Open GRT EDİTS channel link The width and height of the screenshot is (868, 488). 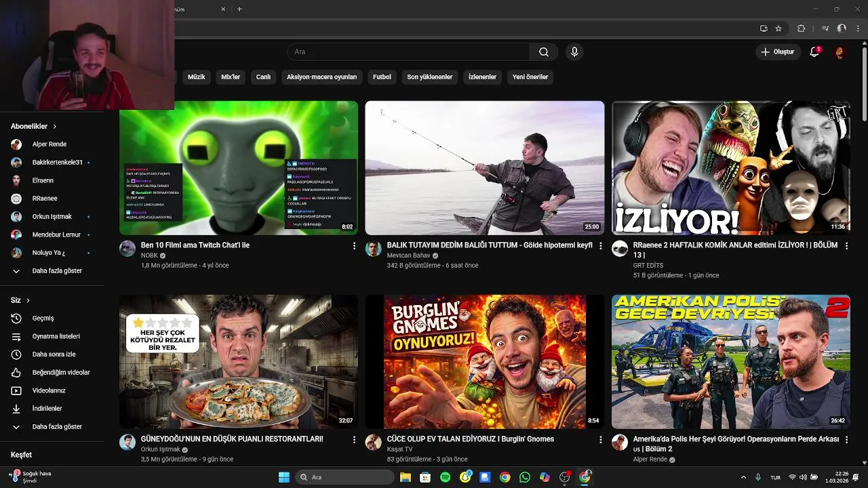648,266
